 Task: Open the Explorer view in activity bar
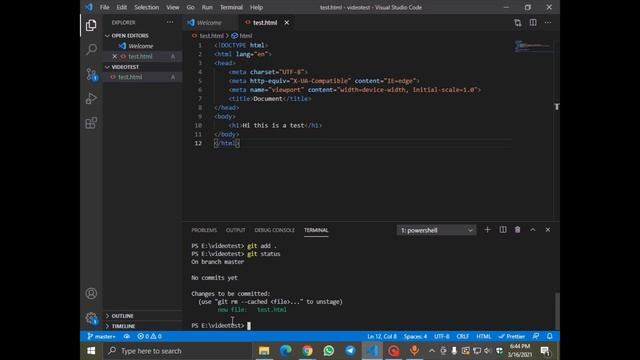(91, 25)
